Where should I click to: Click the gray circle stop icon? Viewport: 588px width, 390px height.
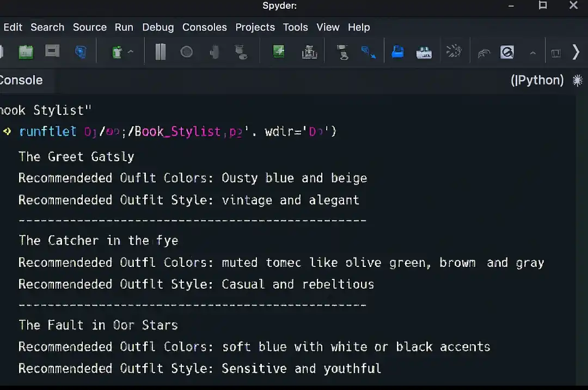pyautogui.click(x=187, y=52)
